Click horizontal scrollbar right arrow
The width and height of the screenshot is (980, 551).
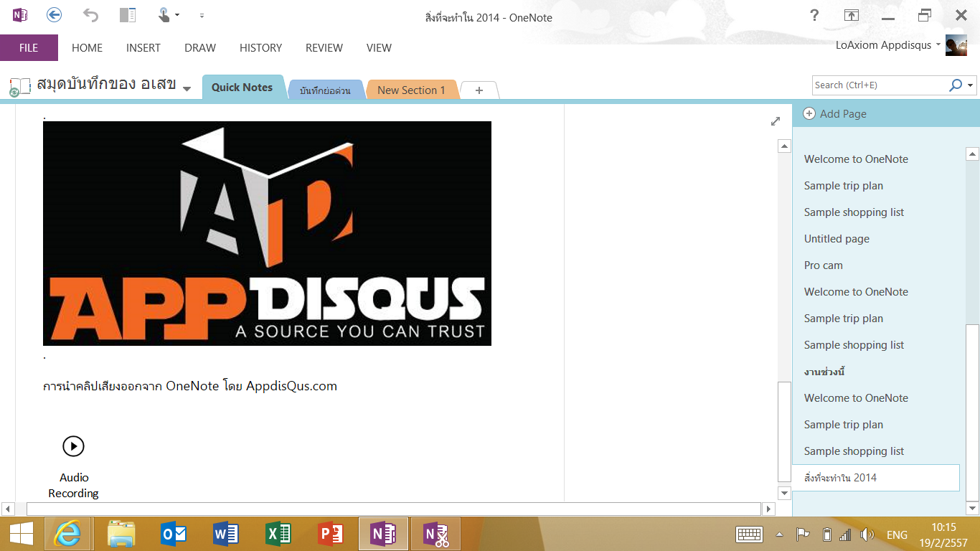tap(768, 509)
